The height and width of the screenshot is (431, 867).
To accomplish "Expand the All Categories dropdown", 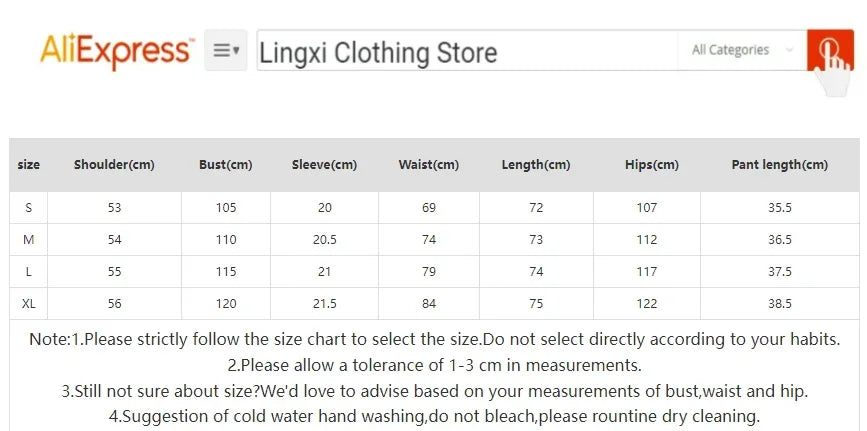I will 741,50.
